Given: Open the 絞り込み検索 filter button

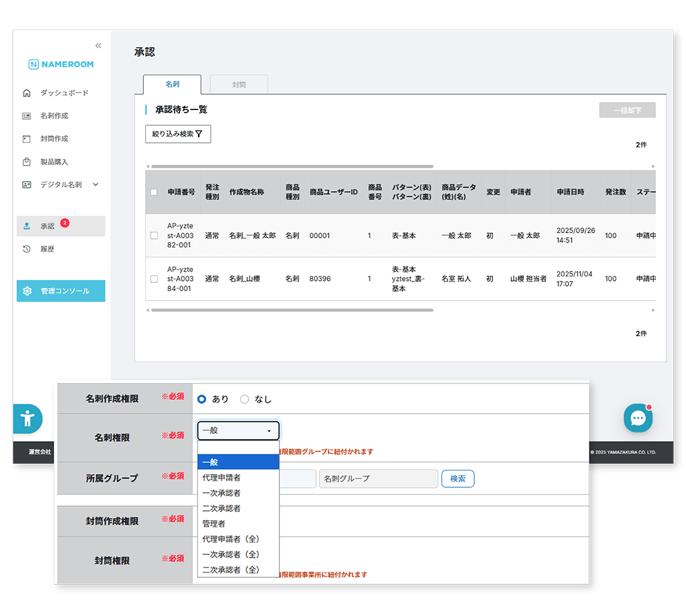Looking at the screenshot, I should coord(178,134).
